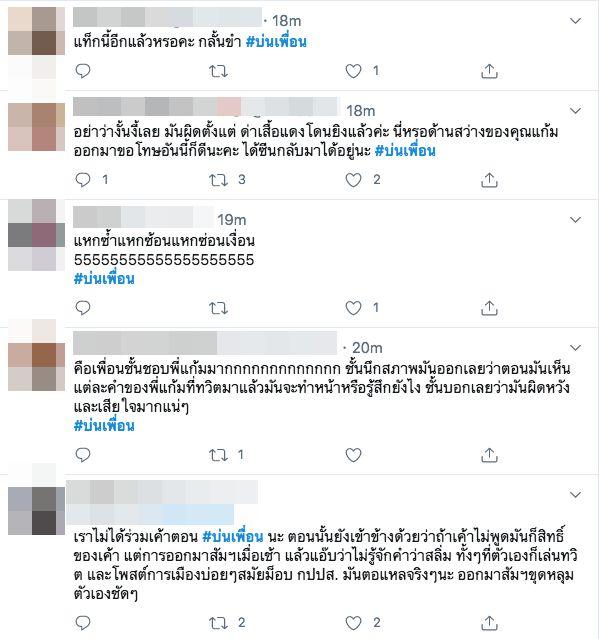Open #บ่นเพื่อน hashtag in the first tweet
This screenshot has height=639, width=599.
click(276, 42)
